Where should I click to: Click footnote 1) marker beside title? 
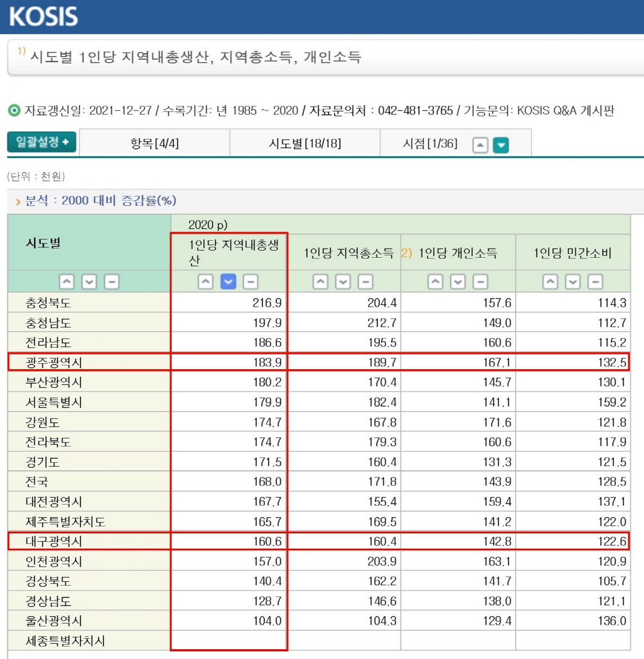(x=21, y=51)
